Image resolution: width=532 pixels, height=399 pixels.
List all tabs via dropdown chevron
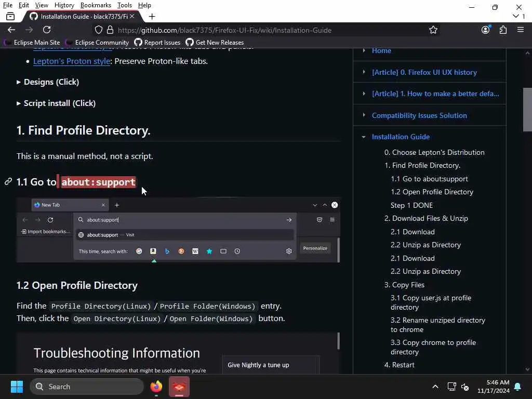[x=516, y=16]
